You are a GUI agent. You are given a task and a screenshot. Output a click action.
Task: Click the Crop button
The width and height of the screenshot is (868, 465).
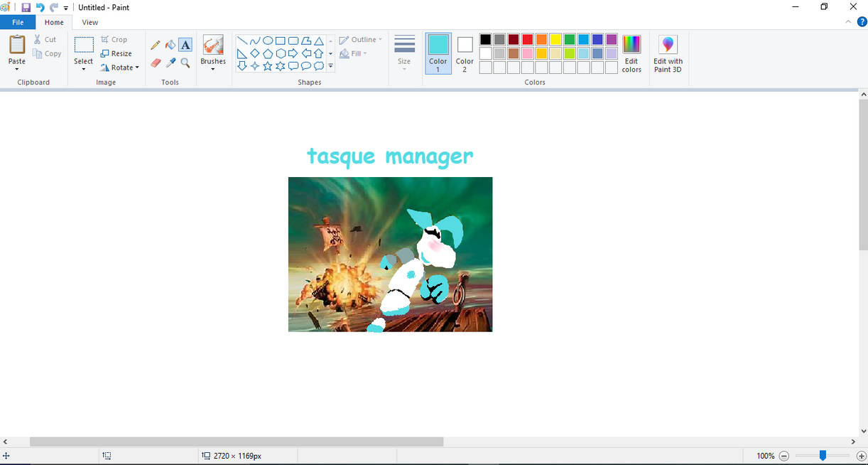[114, 40]
